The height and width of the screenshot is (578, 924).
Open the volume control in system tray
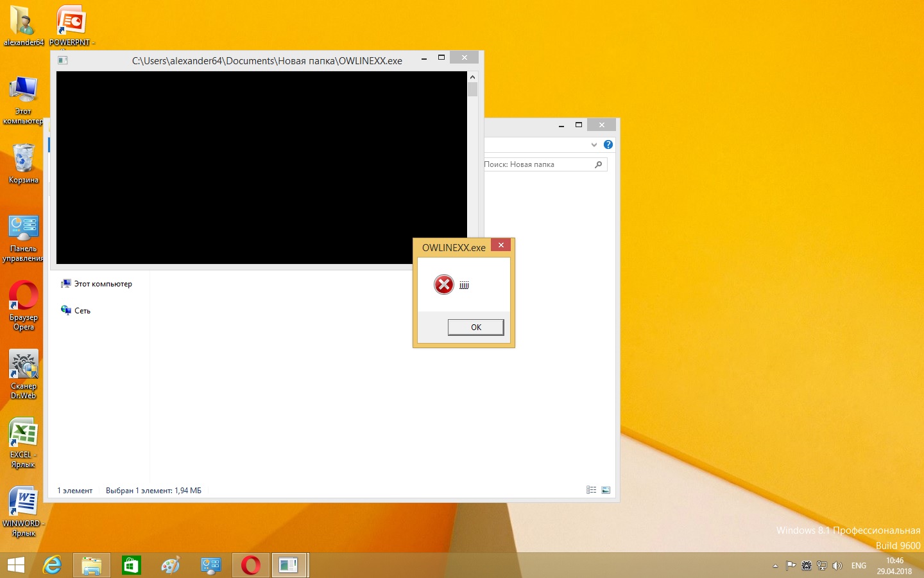(x=837, y=566)
